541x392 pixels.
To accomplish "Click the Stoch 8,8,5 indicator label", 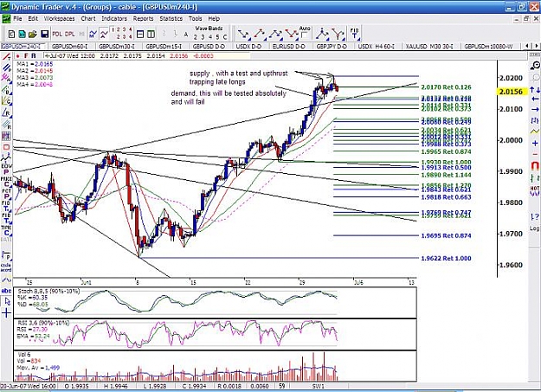I will pos(48,292).
